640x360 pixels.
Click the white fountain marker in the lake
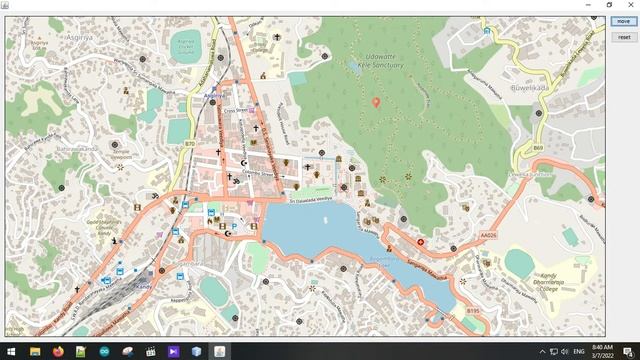pyautogui.click(x=325, y=220)
